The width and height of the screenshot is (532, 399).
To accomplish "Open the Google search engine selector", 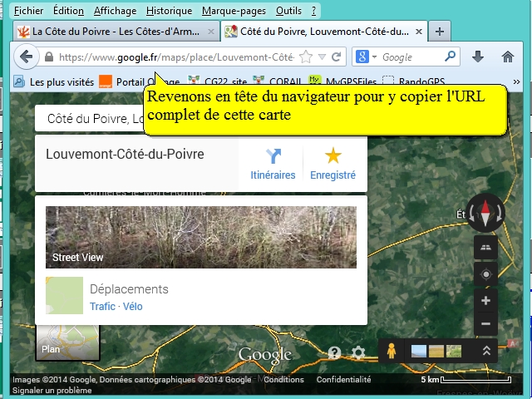I will pyautogui.click(x=366, y=57).
